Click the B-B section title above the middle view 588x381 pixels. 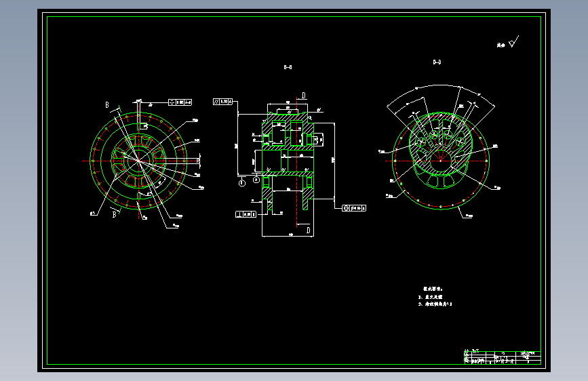(288, 67)
